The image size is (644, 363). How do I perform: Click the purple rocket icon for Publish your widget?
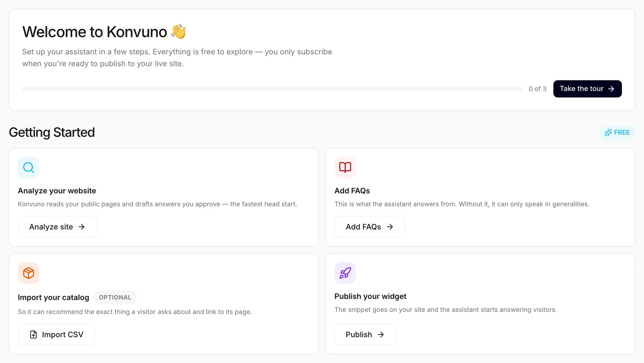pos(345,273)
